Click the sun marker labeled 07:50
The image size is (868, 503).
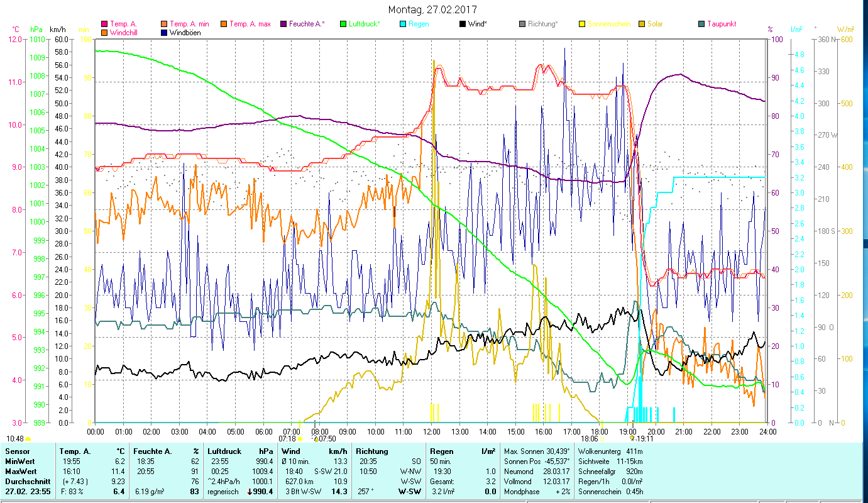[x=316, y=439]
